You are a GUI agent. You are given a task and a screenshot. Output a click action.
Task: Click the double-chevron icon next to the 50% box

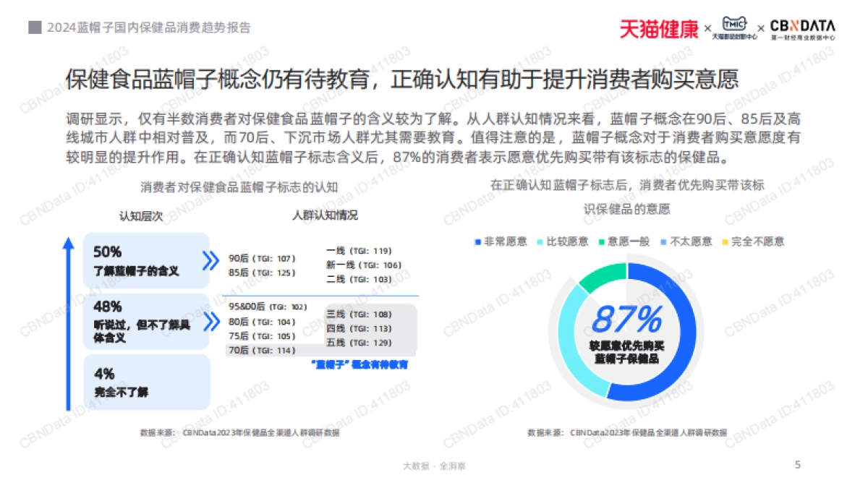coord(210,260)
